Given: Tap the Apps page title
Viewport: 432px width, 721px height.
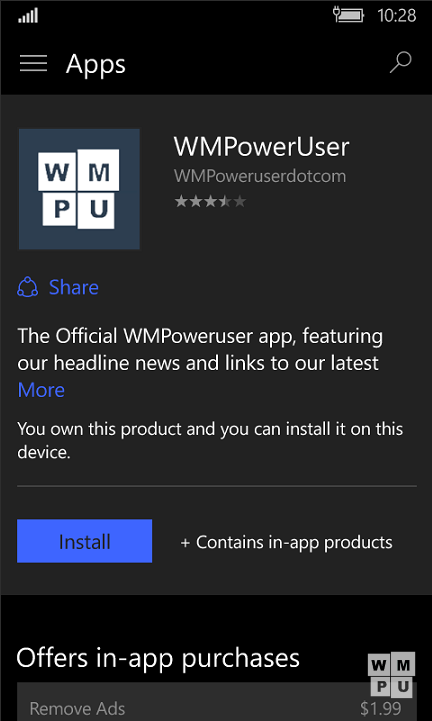Looking at the screenshot, I should pos(96,63).
